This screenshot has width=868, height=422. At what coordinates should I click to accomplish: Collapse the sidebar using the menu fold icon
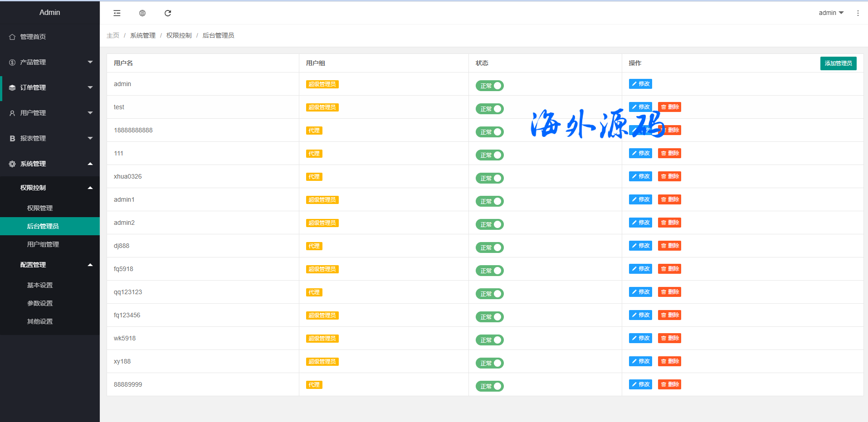point(117,13)
